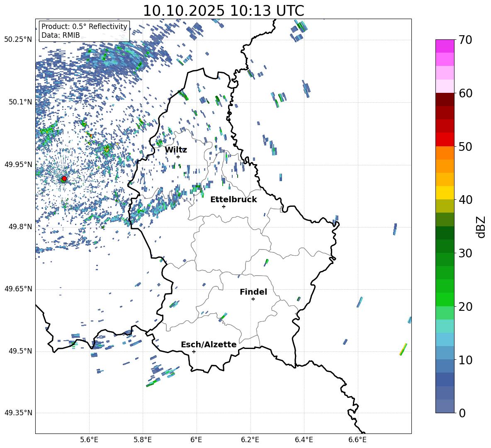This screenshot has height=448, width=491.
Task: Pick the bright red colorbar segment near 50
Action: coord(445,140)
